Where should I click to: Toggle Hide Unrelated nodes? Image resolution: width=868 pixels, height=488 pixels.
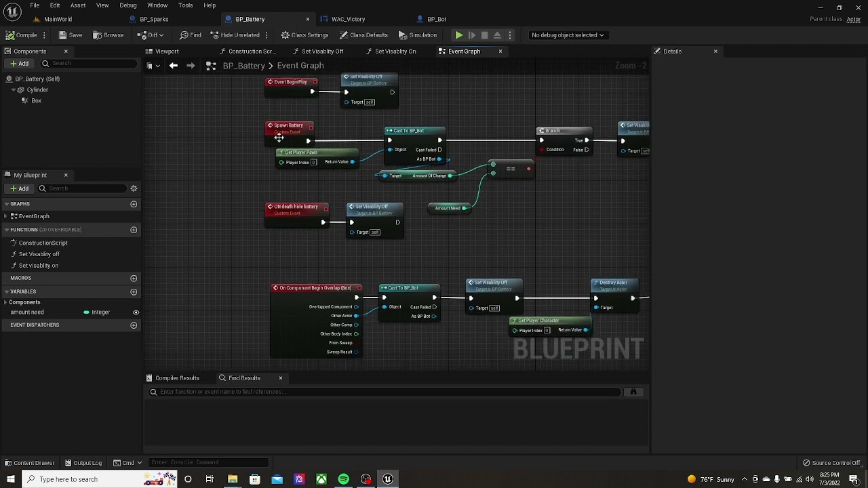tap(235, 35)
